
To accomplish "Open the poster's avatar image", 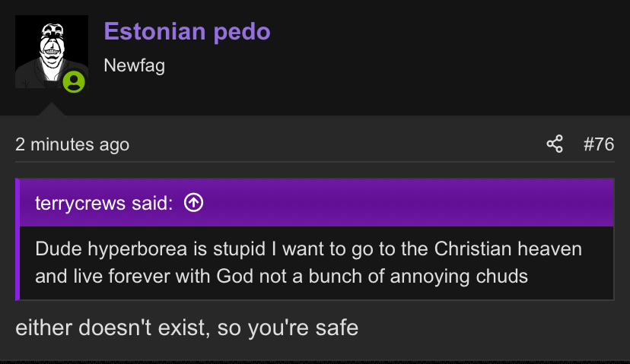I will coord(52,52).
